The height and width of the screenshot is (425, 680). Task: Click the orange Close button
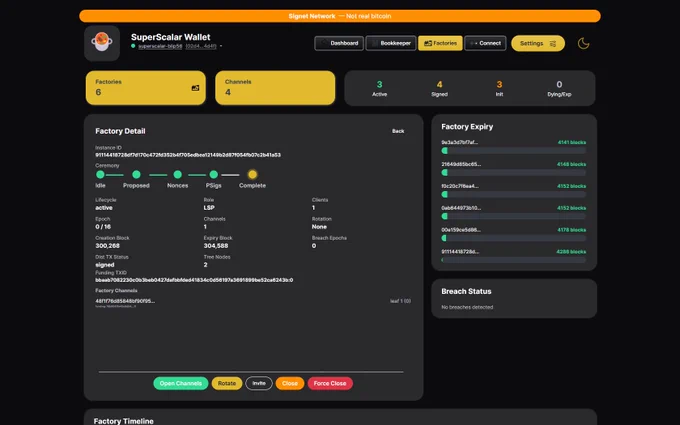(290, 383)
